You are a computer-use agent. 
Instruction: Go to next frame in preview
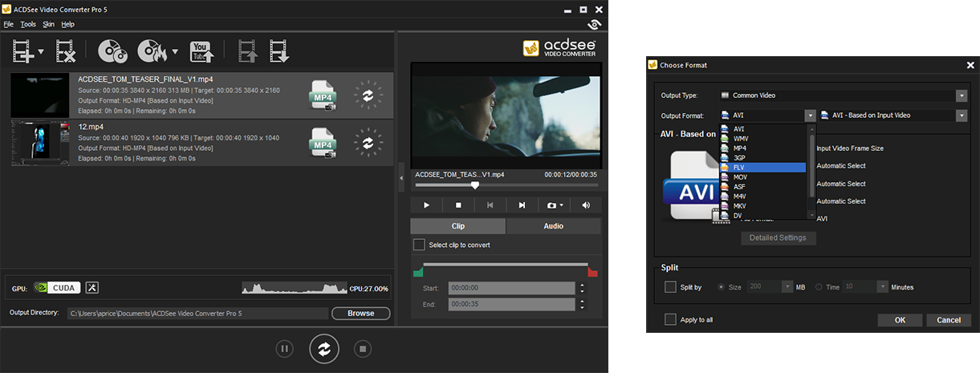(x=522, y=205)
